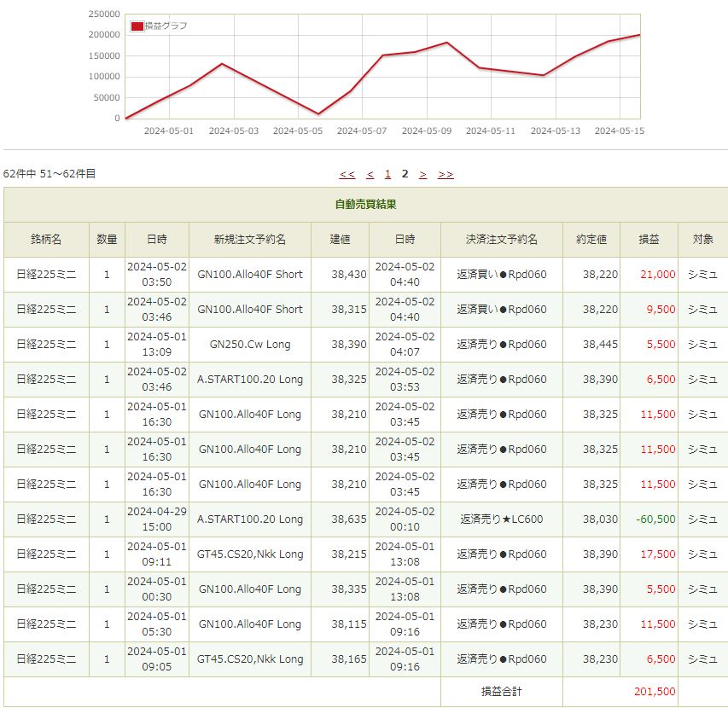Click 建値 38,635 cell

(x=340, y=519)
